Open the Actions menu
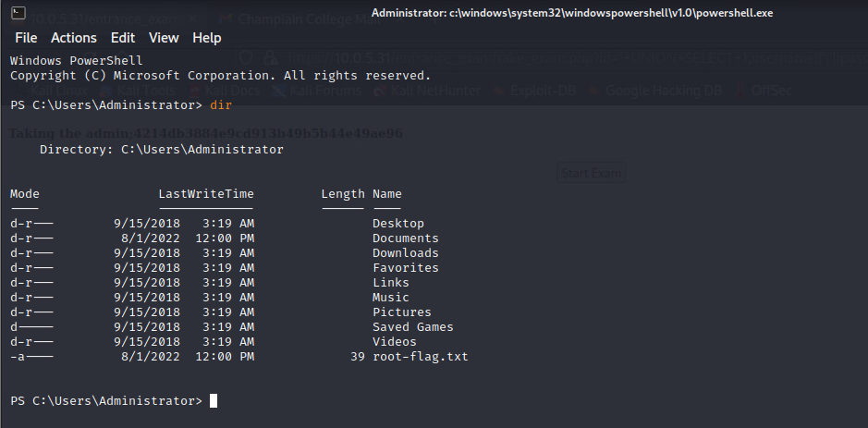 tap(73, 38)
